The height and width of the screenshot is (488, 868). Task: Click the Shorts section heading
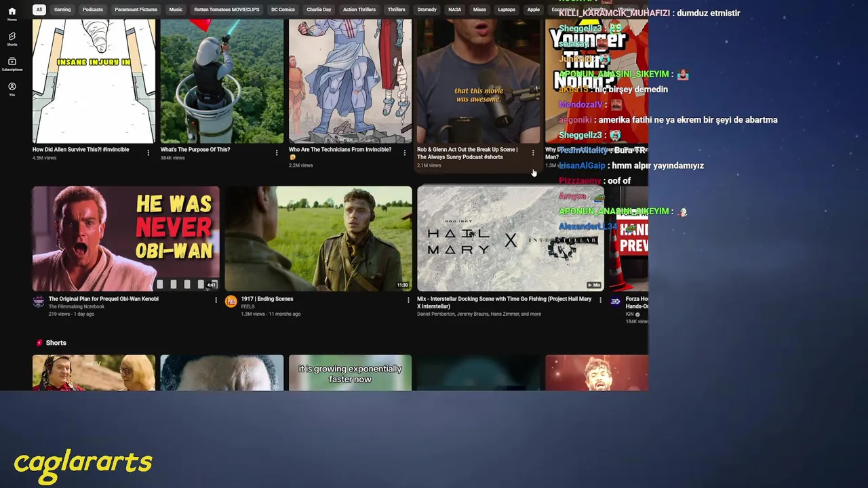click(56, 343)
